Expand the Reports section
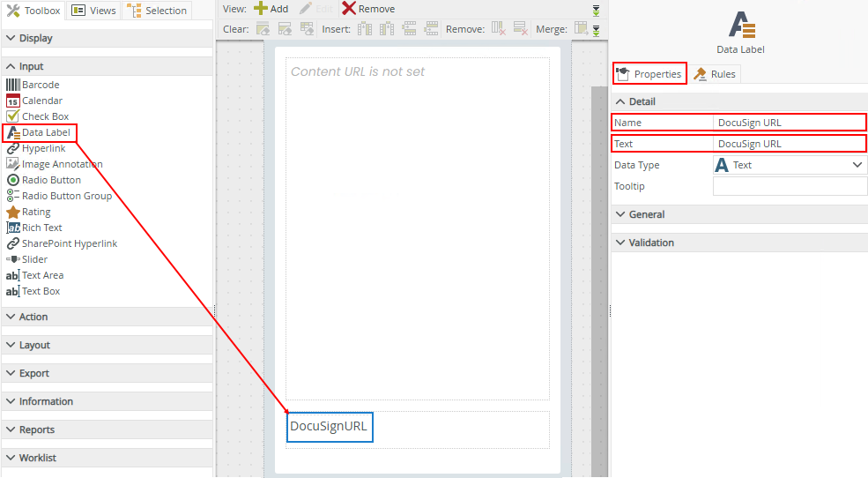 [108, 429]
